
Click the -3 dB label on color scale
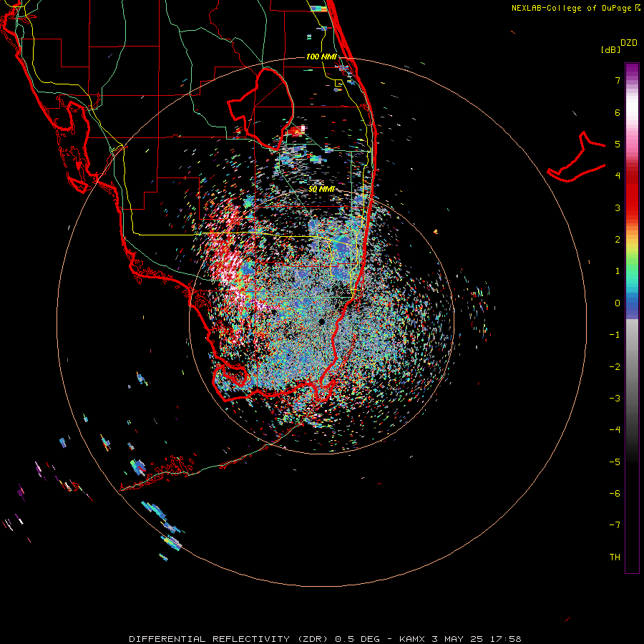615,398
